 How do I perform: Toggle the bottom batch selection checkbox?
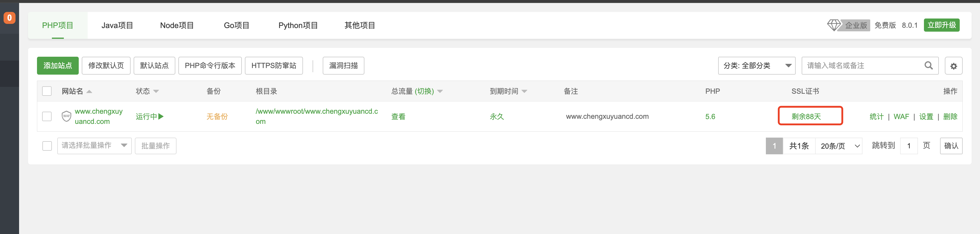[x=47, y=146]
